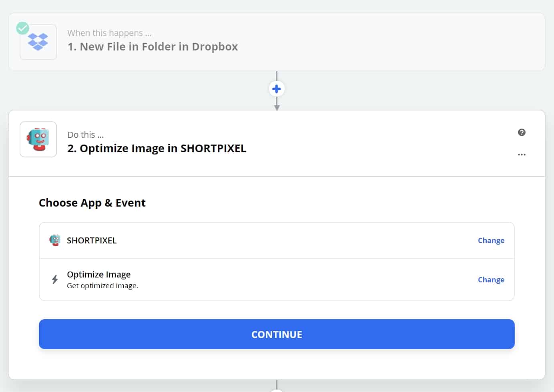Click the green checkmark badge on the trigger
Viewport: 554px width, 392px height.
[22, 28]
